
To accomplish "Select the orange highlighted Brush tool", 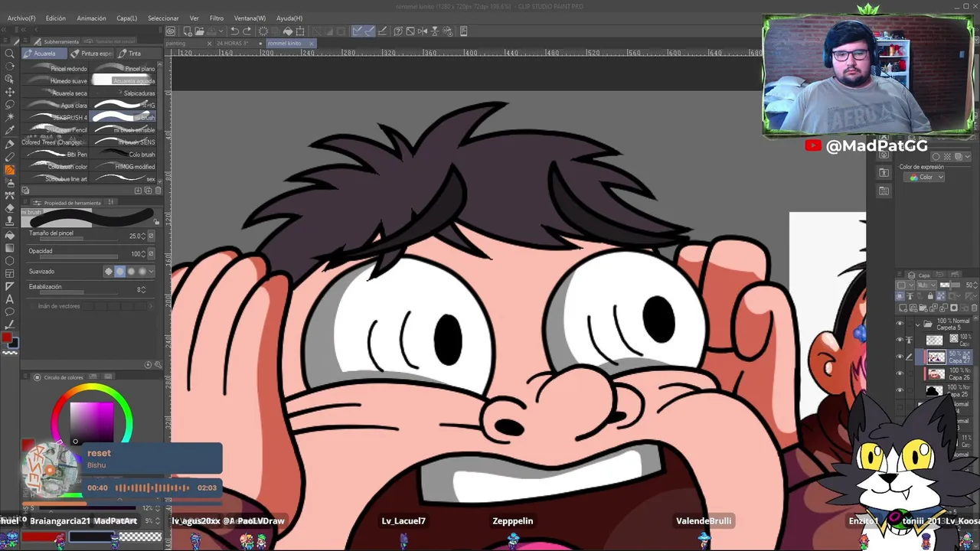I will coord(10,170).
